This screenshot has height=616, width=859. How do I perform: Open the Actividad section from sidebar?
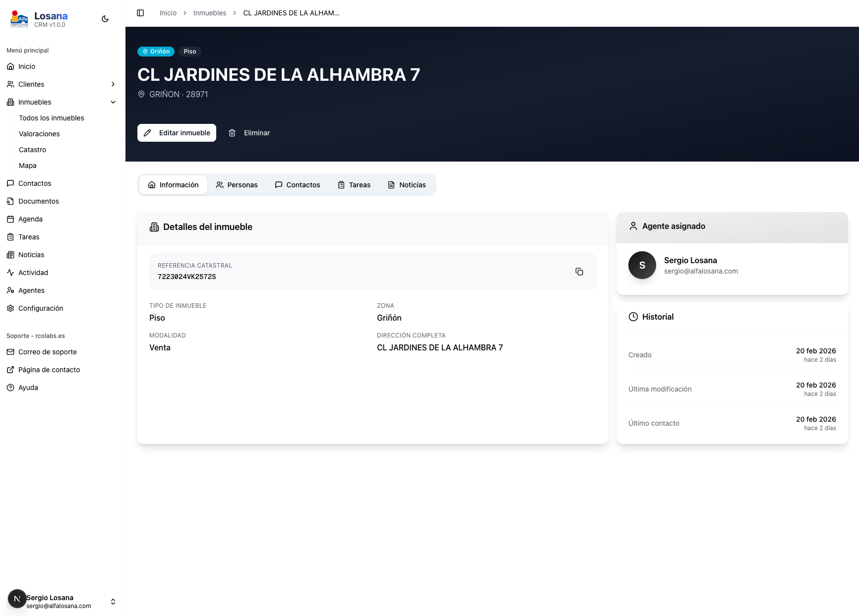pos(33,272)
